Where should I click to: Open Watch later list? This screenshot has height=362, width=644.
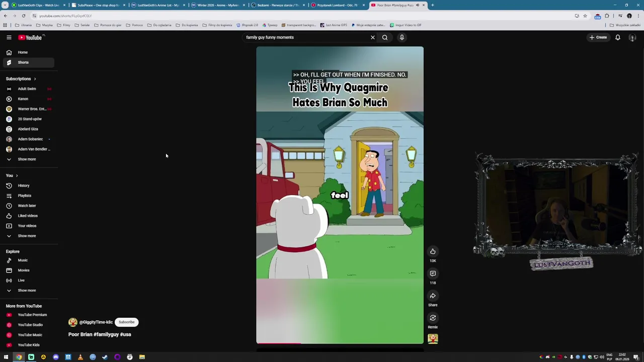coord(28,206)
